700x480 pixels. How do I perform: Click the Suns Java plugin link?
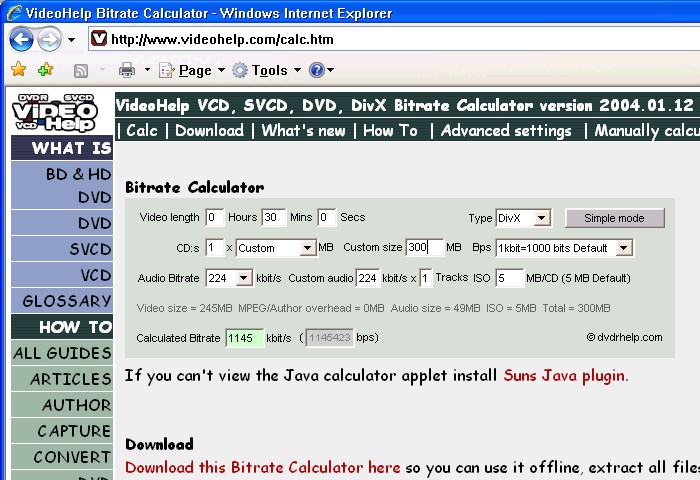[564, 376]
